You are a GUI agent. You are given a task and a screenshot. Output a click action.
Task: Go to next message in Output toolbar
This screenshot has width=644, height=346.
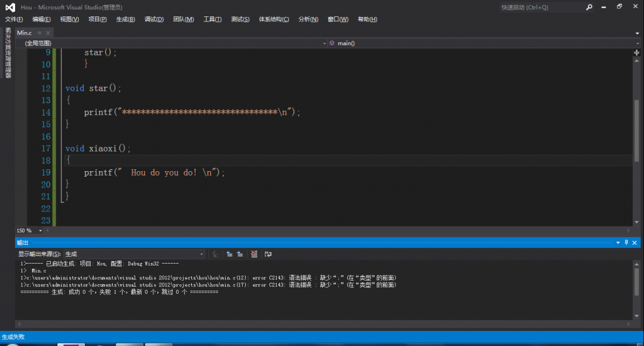(240, 254)
